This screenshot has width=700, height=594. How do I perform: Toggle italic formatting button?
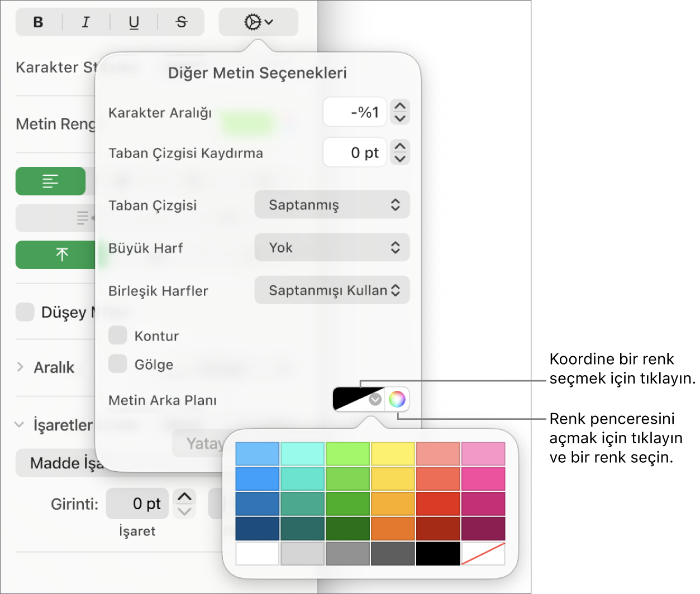coord(86,22)
